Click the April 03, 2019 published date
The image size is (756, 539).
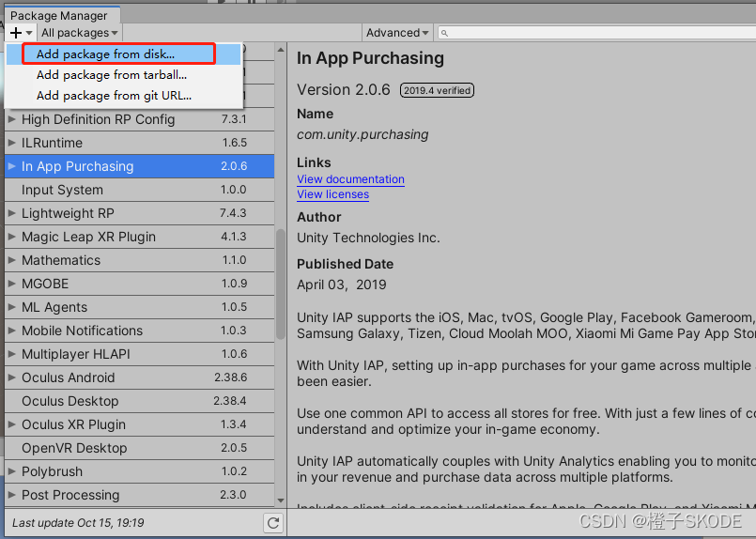pos(341,285)
